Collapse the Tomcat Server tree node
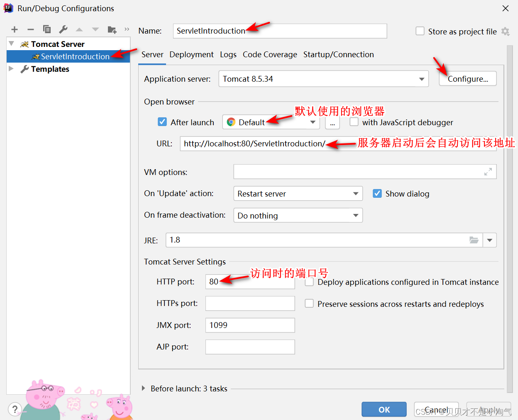 tap(12, 44)
